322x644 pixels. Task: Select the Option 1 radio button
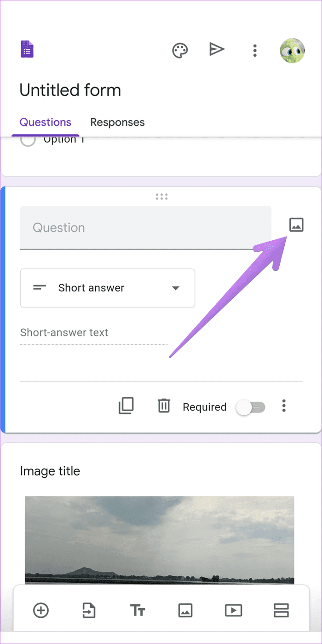tap(28, 141)
